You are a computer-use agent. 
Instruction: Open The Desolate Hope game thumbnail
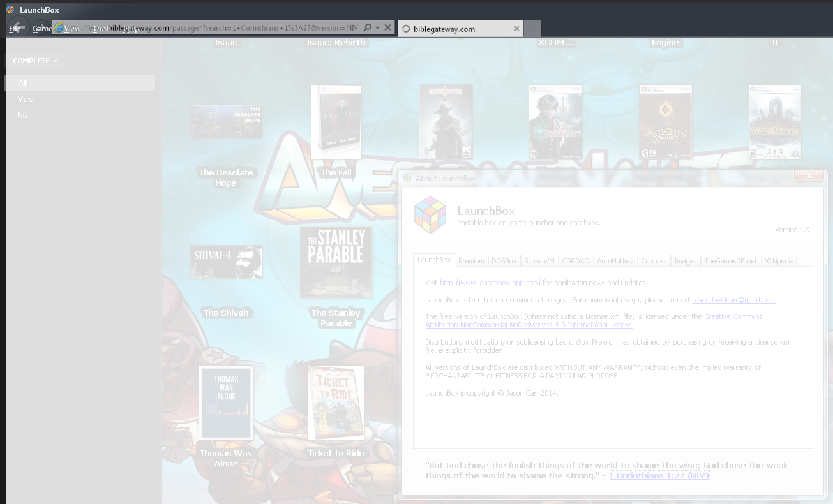pos(227,122)
